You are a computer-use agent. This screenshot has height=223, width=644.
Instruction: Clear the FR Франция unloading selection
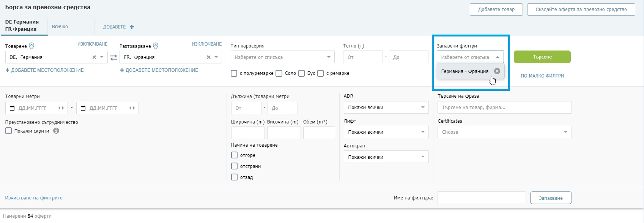click(208, 57)
